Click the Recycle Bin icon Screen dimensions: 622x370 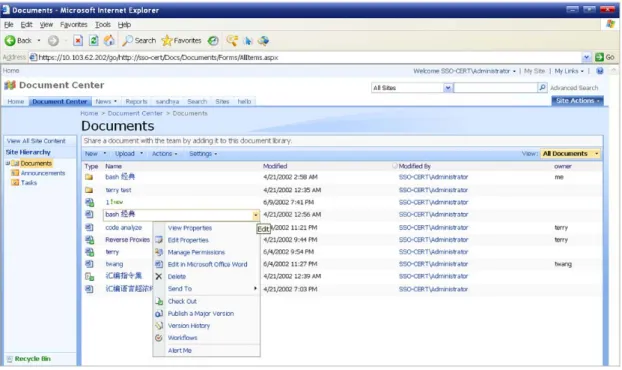(x=10, y=359)
